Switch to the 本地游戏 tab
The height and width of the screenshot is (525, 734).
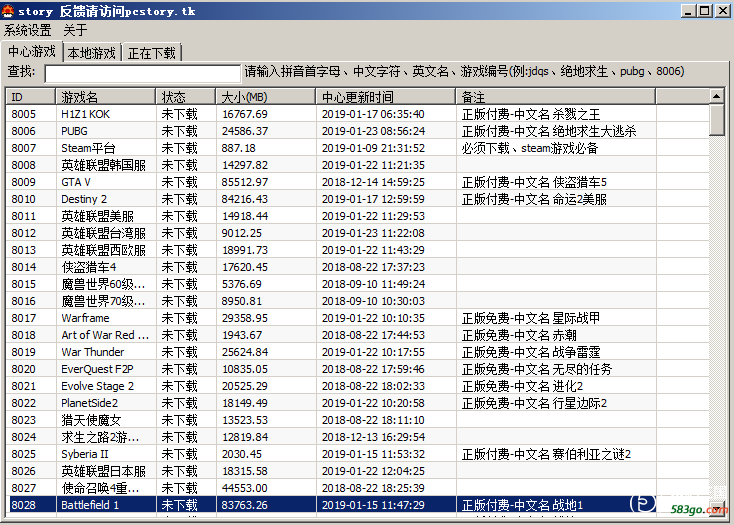(92, 53)
